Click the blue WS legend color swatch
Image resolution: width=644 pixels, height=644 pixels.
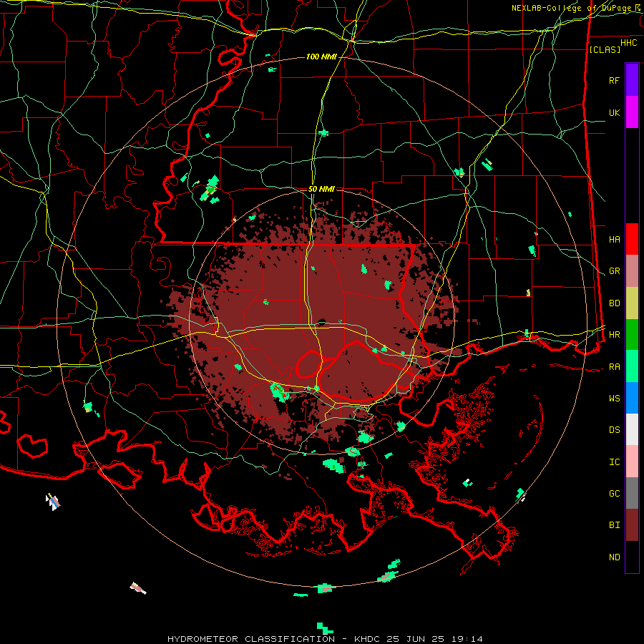(x=632, y=398)
